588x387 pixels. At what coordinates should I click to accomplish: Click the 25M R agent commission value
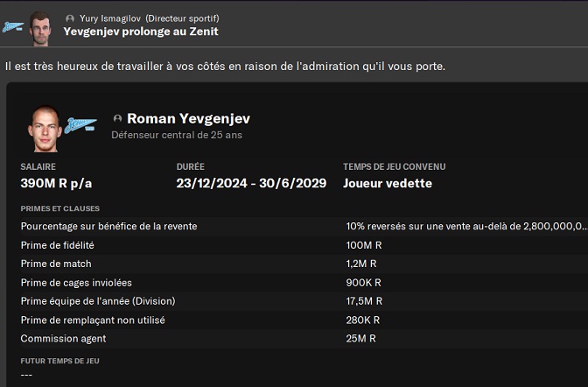click(360, 339)
